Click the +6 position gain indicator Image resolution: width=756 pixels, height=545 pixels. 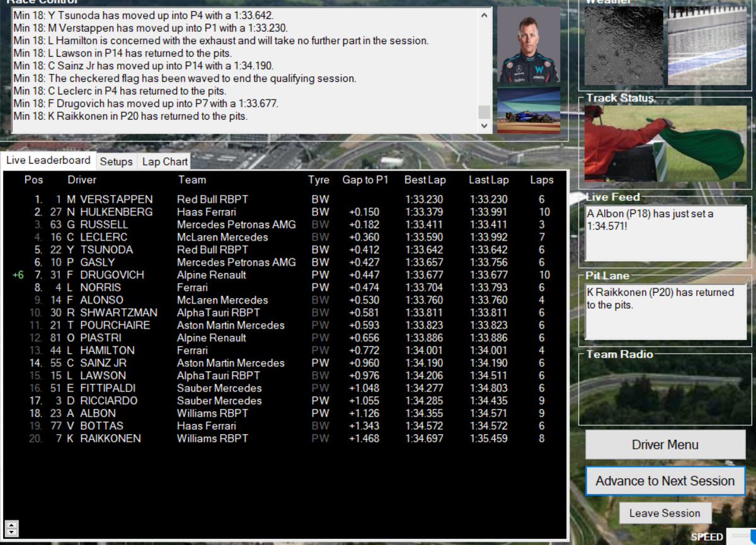point(18,275)
